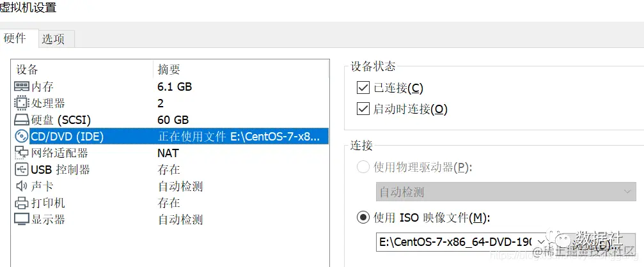Image resolution: width=644 pixels, height=267 pixels.
Task: Select the network adapter (网络适配器) icon
Action: point(22,153)
